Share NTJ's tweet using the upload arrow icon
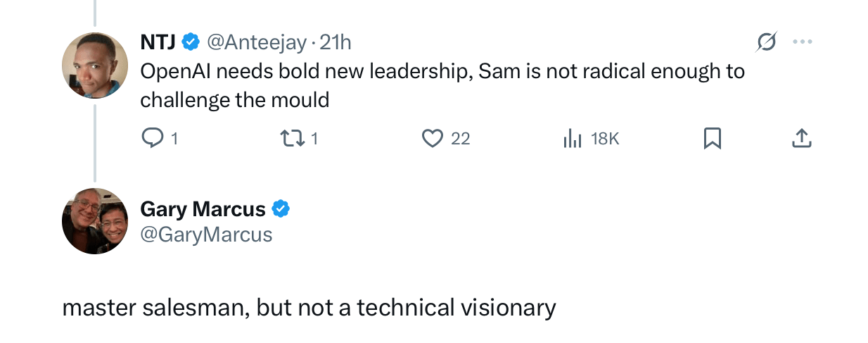 click(802, 139)
